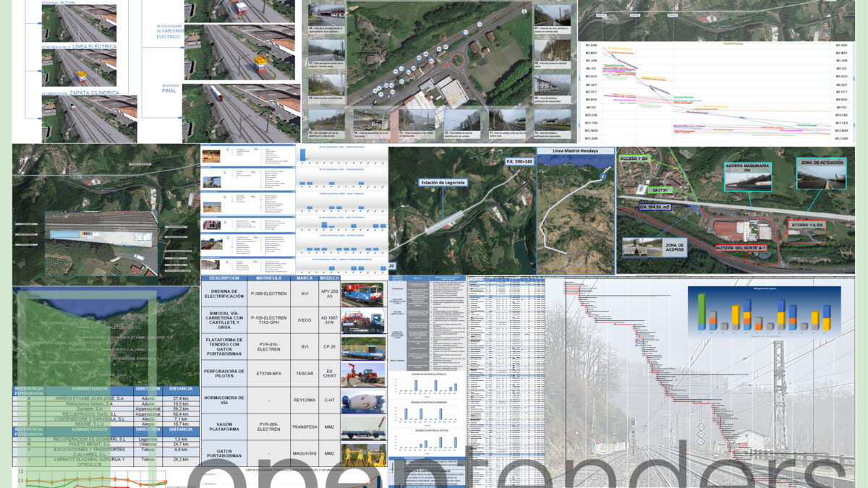Click the 'DRESINA DE ELECTRIFICACIÓN' description cell
Image resolution: width=868 pixels, height=488 pixels.
(x=224, y=294)
